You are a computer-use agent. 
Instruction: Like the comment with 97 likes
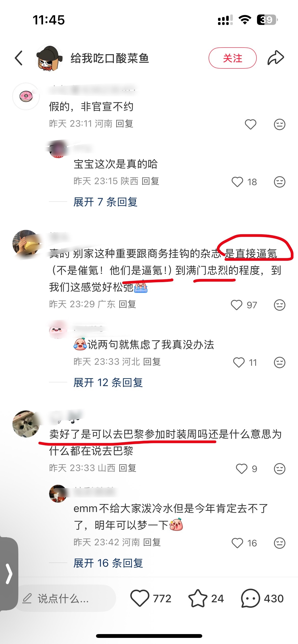[x=237, y=305]
